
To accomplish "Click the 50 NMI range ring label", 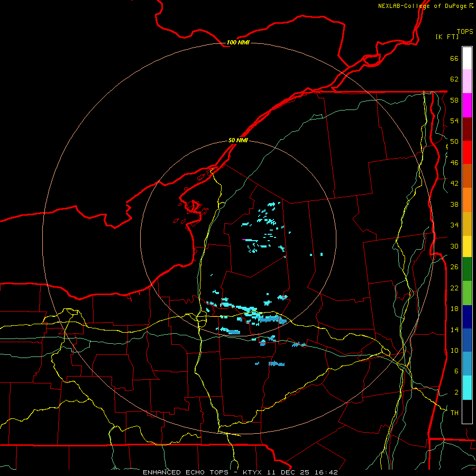I will tap(238, 140).
